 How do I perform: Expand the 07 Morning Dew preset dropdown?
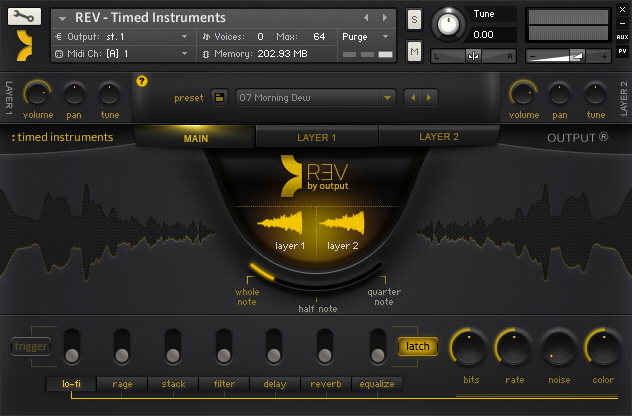point(387,98)
